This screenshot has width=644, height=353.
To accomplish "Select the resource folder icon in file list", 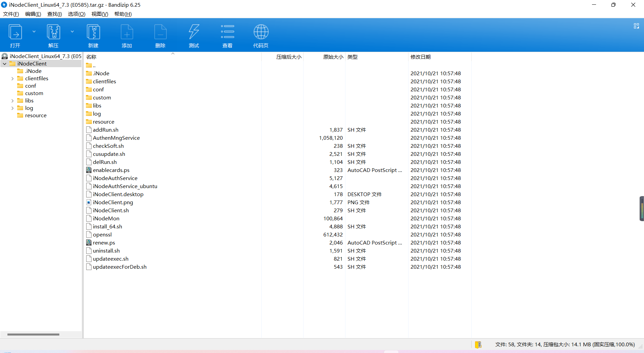I will tap(89, 122).
